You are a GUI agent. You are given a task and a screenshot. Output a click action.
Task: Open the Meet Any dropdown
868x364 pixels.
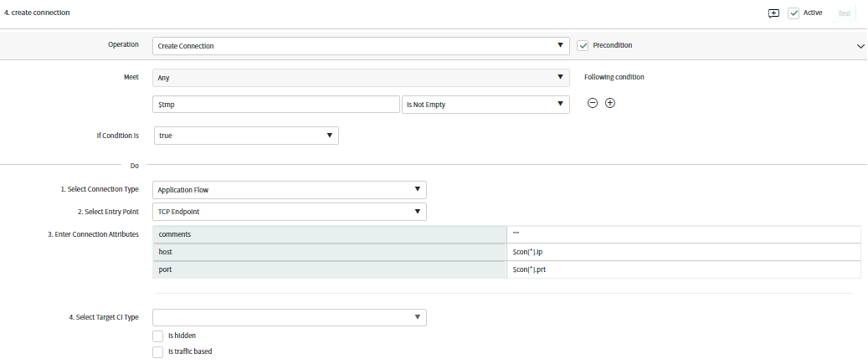pos(361,78)
